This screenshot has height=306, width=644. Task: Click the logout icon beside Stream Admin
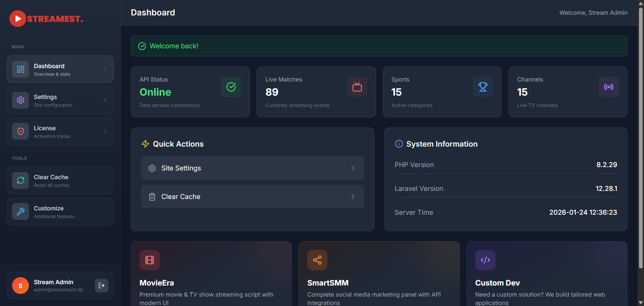pyautogui.click(x=101, y=286)
